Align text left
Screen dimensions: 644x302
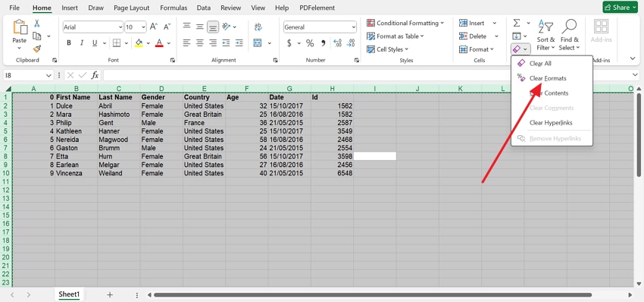tap(187, 42)
